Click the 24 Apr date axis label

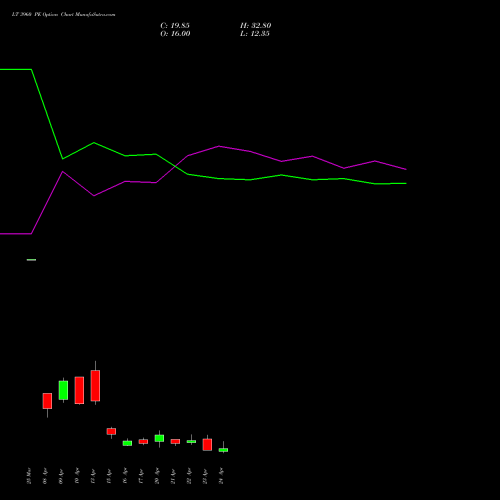click(x=221, y=476)
